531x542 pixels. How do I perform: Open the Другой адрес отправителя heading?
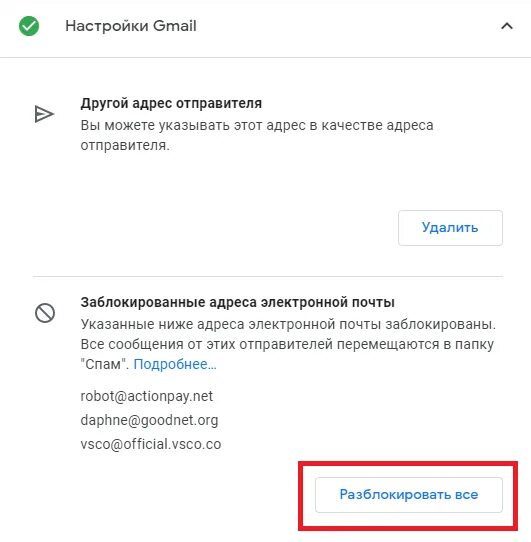[171, 103]
